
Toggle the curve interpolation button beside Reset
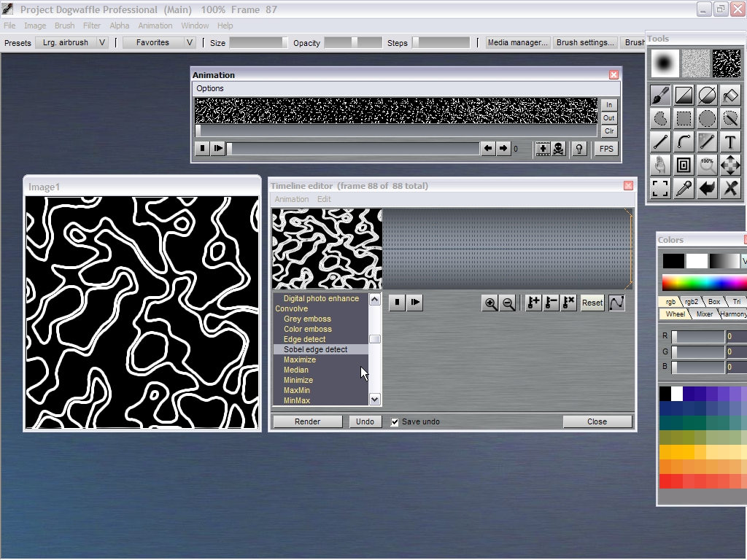pos(616,303)
